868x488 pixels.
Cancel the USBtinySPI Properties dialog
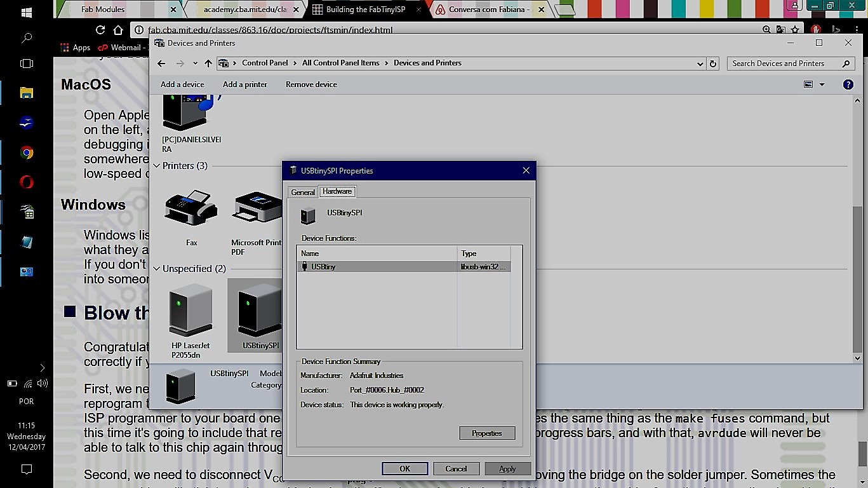456,469
